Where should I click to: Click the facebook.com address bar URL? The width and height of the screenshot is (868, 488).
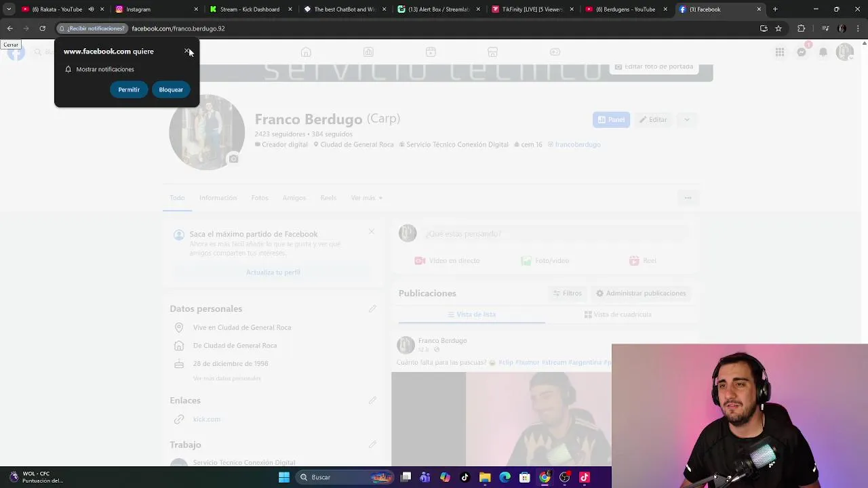[x=178, y=28]
